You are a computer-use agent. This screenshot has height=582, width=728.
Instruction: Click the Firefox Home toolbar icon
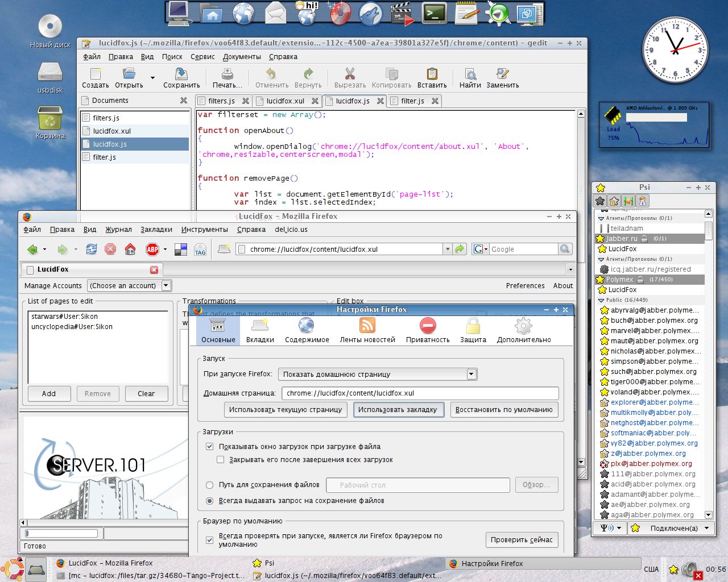point(130,250)
